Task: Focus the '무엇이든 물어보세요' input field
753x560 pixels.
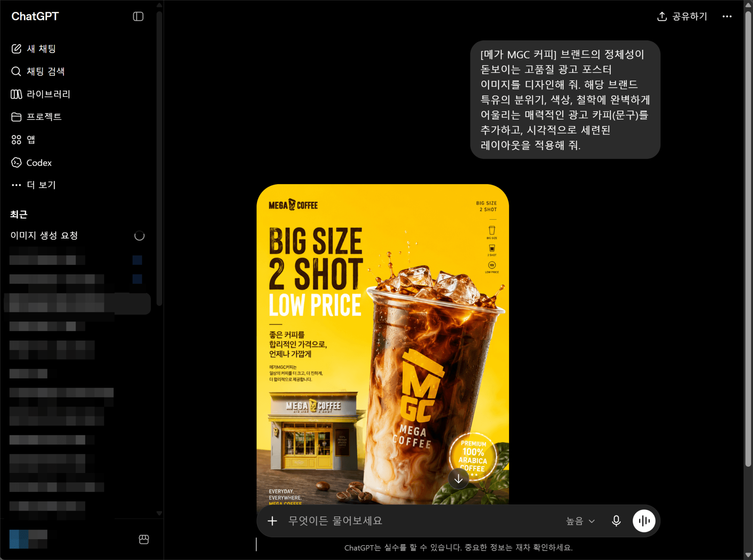Action: (420, 521)
